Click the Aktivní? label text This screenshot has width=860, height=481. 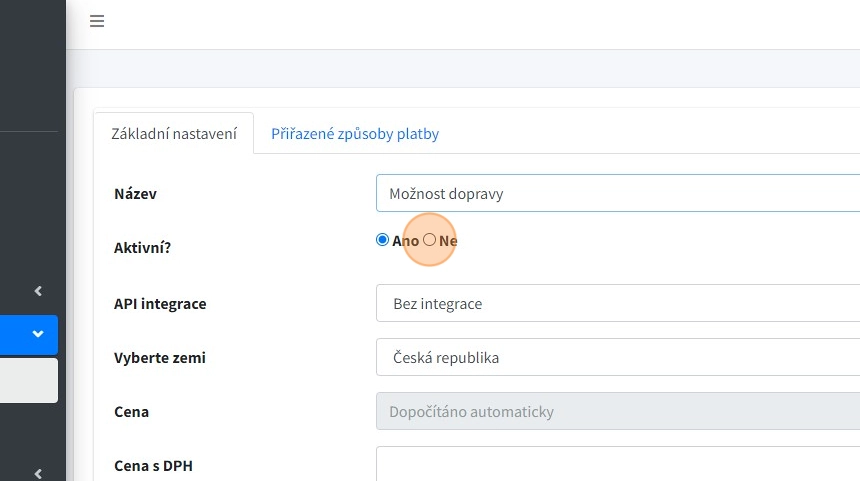point(143,247)
